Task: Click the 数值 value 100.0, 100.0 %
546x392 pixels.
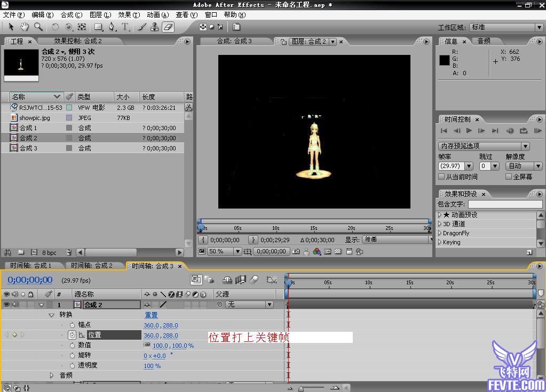Action: point(173,346)
